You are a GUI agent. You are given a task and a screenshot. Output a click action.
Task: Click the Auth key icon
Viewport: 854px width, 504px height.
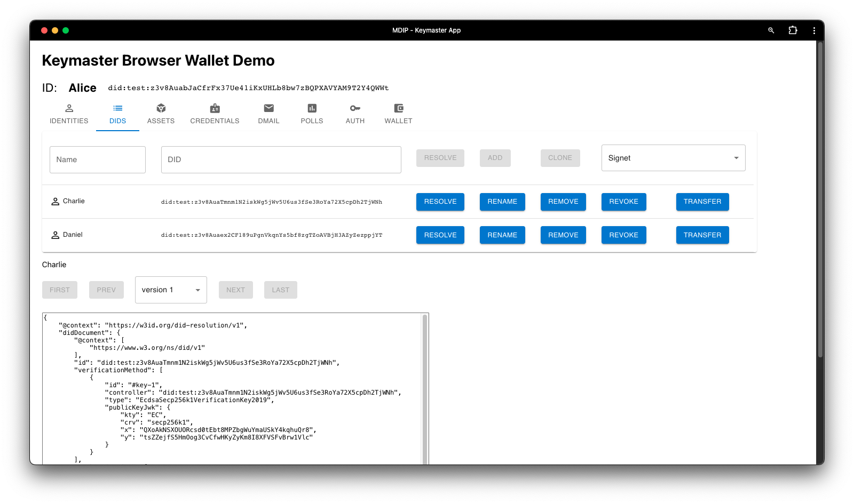[355, 108]
